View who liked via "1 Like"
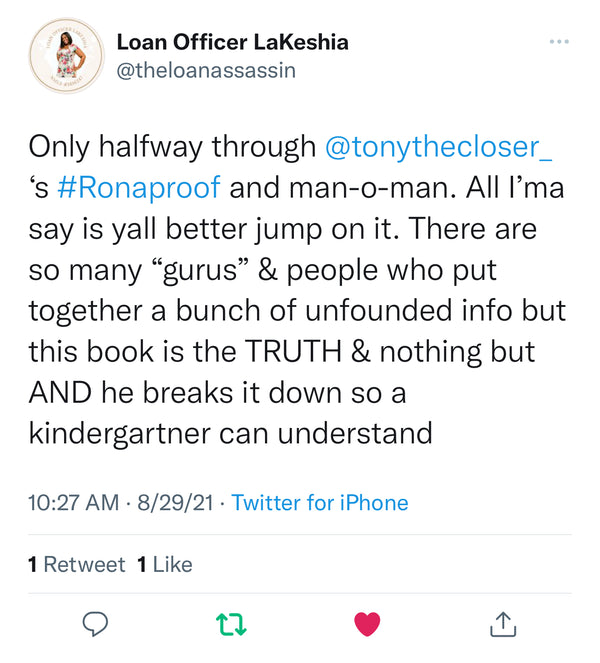The image size is (600, 663). click(164, 565)
